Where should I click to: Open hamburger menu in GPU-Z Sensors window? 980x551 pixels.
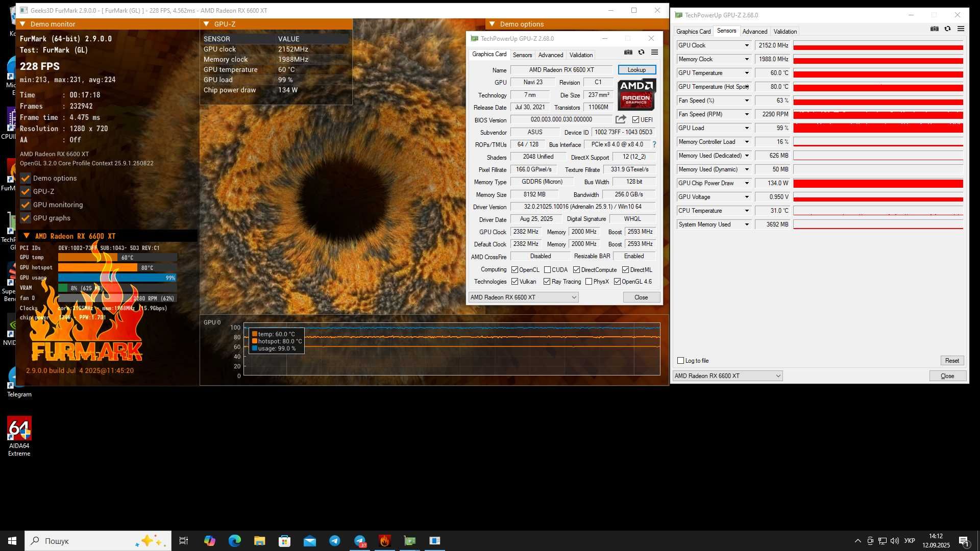click(x=961, y=29)
